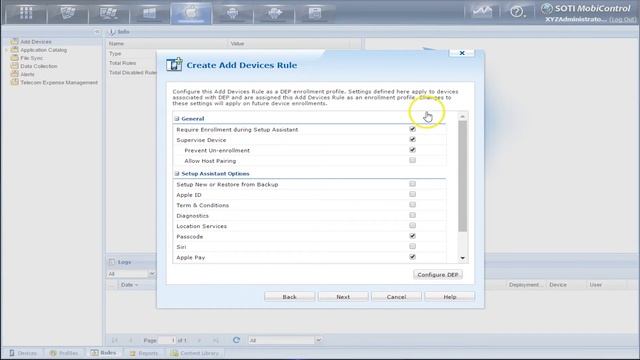
Task: Select Telecom Expense Management in the tree
Action: point(59,82)
